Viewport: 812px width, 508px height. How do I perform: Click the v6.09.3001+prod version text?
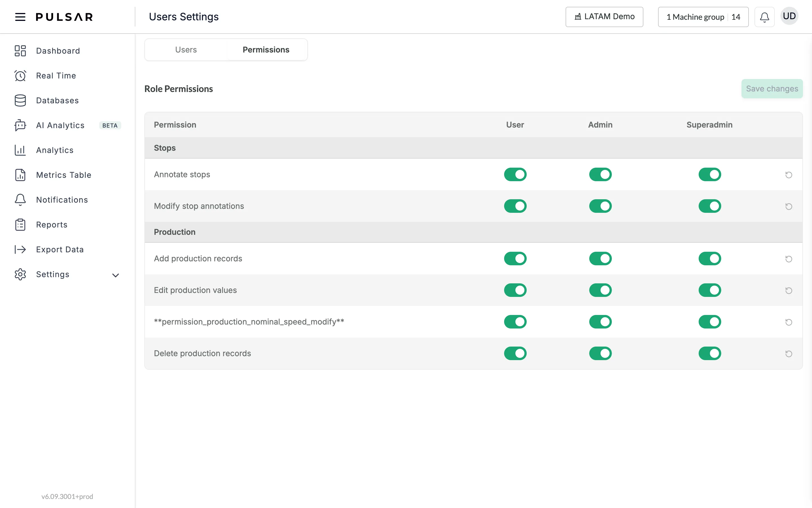coord(67,497)
